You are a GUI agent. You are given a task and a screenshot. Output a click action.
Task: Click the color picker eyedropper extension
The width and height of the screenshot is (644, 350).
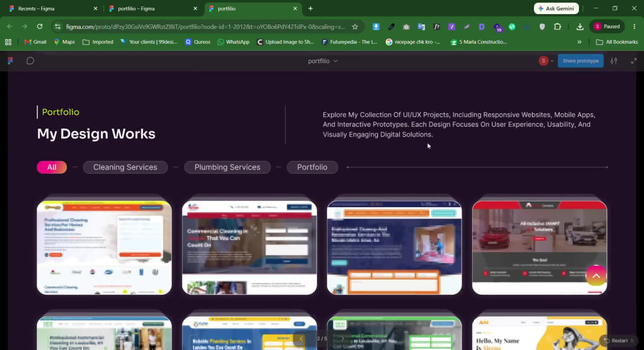[x=391, y=26]
